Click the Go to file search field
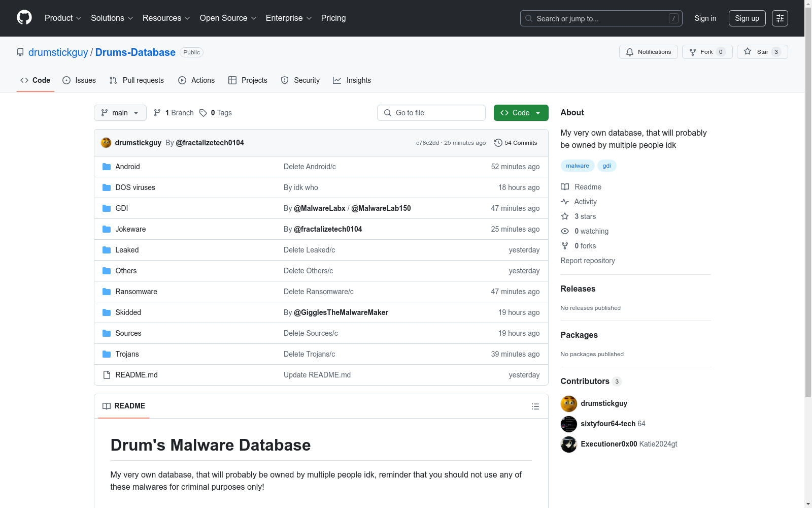The image size is (812, 508). coord(431,113)
